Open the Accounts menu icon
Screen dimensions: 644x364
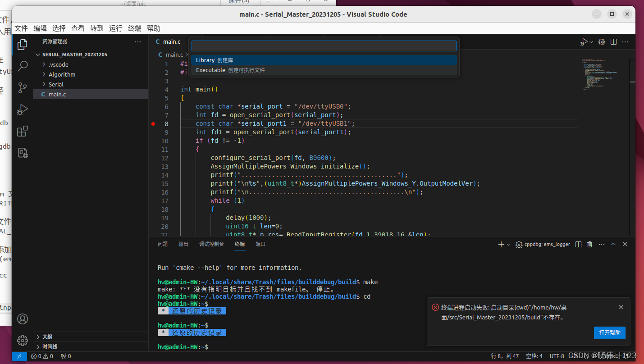(x=23, y=319)
